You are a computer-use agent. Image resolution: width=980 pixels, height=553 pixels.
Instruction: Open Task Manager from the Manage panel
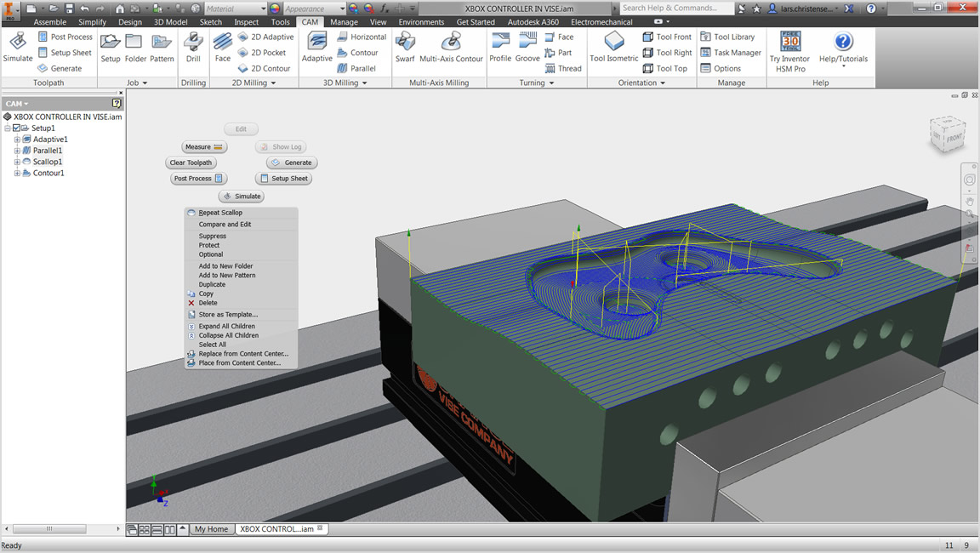coord(730,53)
